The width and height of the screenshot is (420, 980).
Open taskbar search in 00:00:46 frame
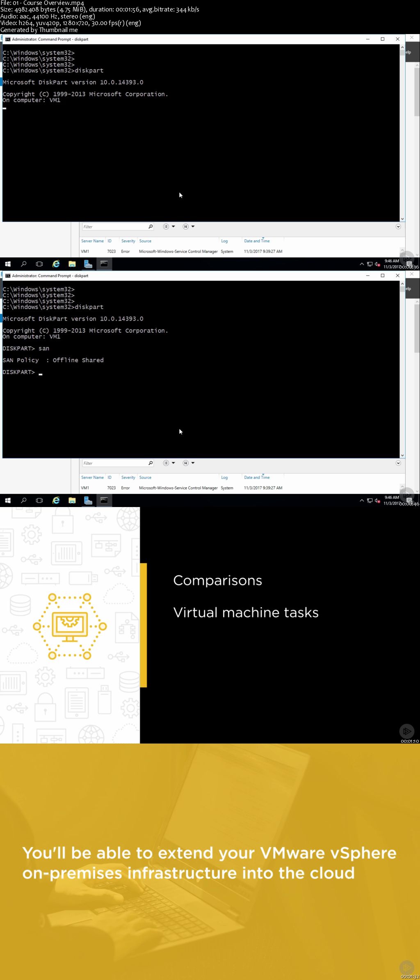[24, 500]
